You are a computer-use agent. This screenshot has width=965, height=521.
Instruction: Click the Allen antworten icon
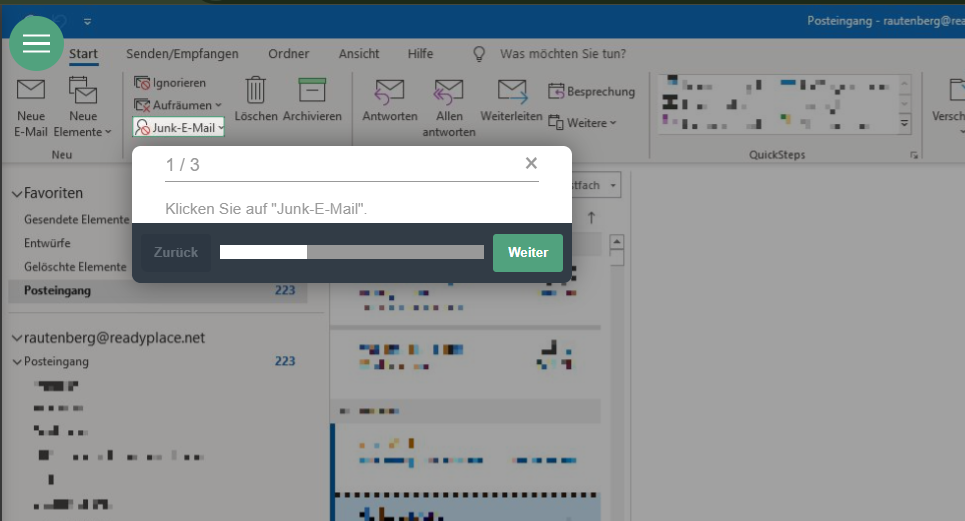tap(448, 92)
